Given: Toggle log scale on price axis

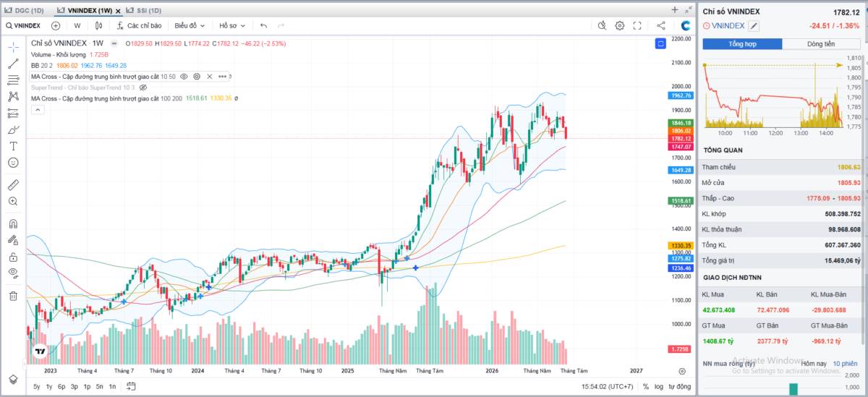Looking at the screenshot, I should pos(658,387).
